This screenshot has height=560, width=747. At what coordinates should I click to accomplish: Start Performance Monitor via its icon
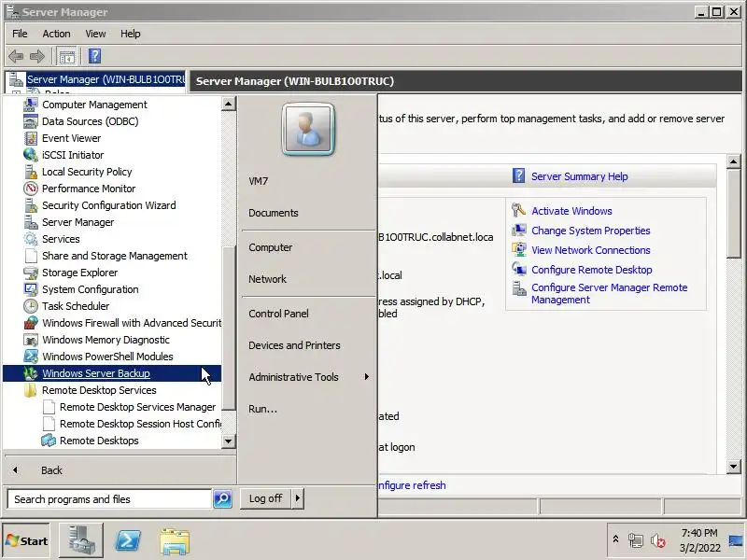31,189
